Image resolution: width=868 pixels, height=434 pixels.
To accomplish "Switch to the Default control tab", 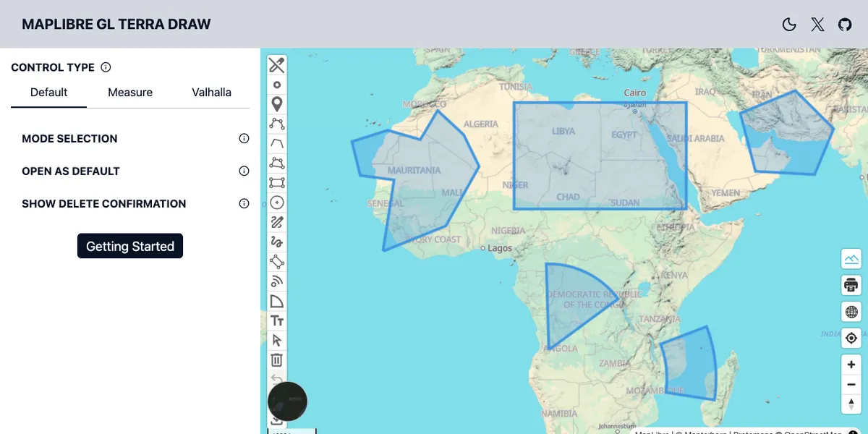I will click(x=48, y=93).
